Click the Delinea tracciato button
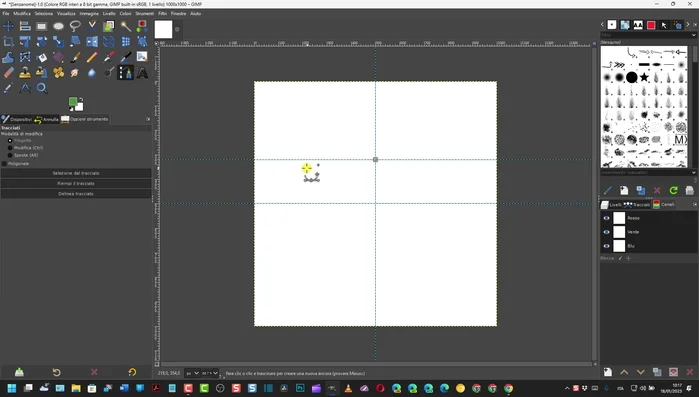 tap(76, 194)
